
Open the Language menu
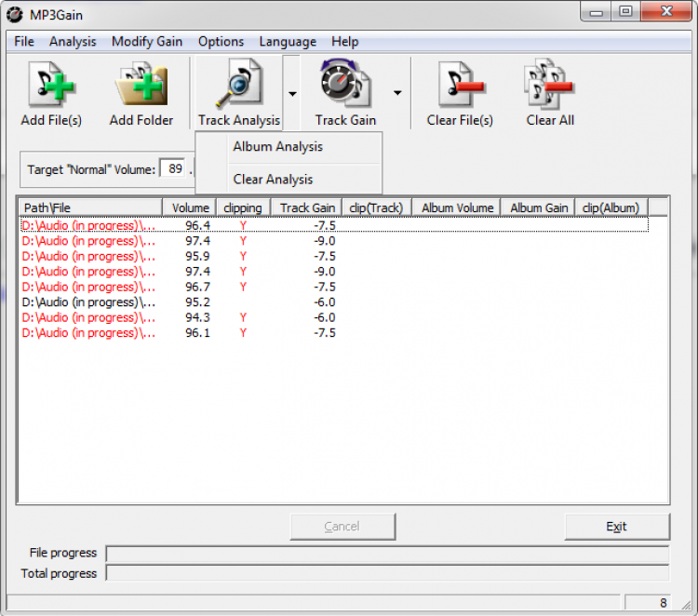[288, 41]
